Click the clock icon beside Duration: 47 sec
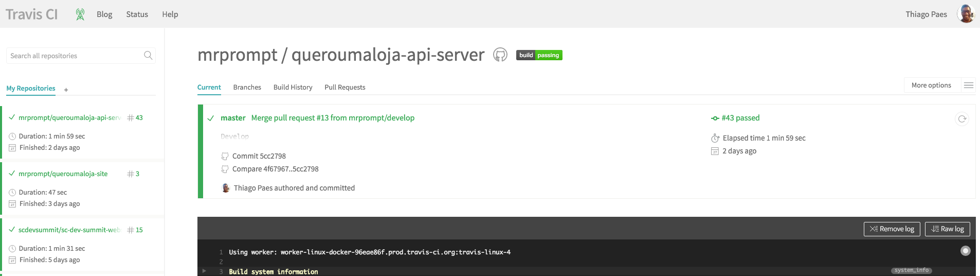The width and height of the screenshot is (980, 276). (12, 193)
